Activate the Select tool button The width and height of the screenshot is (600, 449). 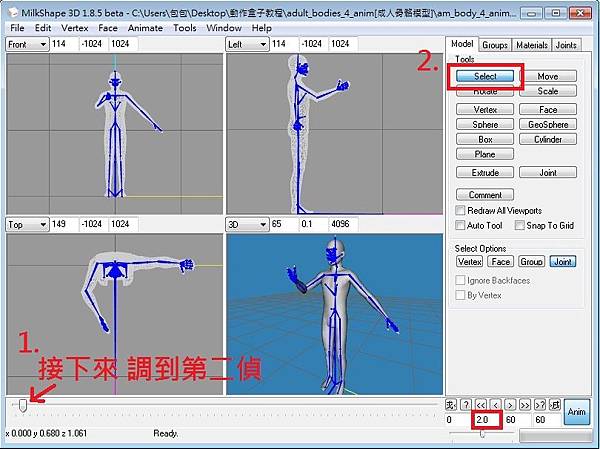pyautogui.click(x=485, y=76)
